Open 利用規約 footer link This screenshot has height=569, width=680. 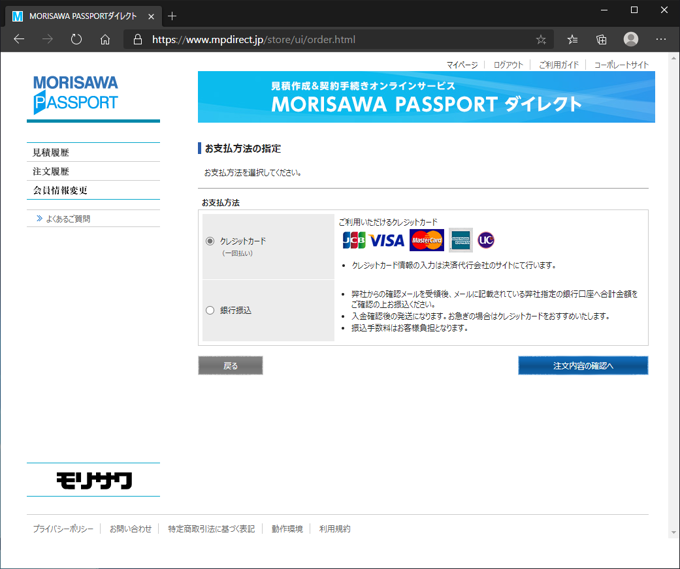pyautogui.click(x=334, y=529)
